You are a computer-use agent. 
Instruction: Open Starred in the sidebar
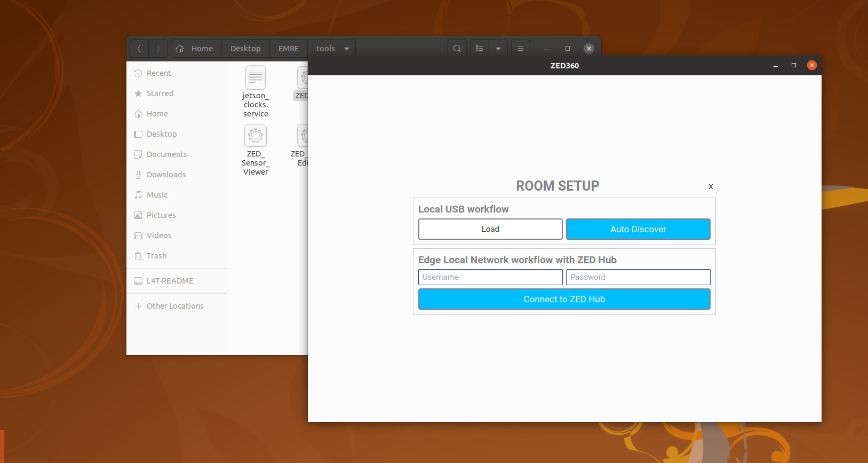click(x=177, y=93)
